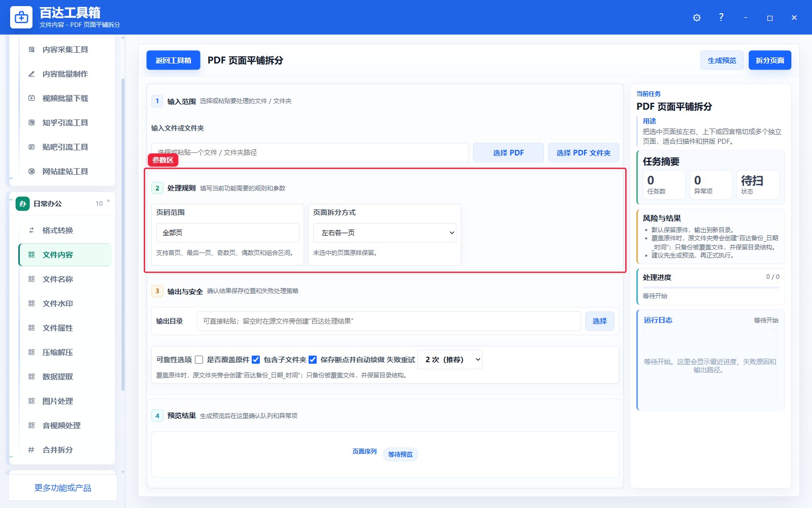Viewport: 812px width, 508px height.
Task: Click the 运行日志 heading
Action: tap(658, 320)
